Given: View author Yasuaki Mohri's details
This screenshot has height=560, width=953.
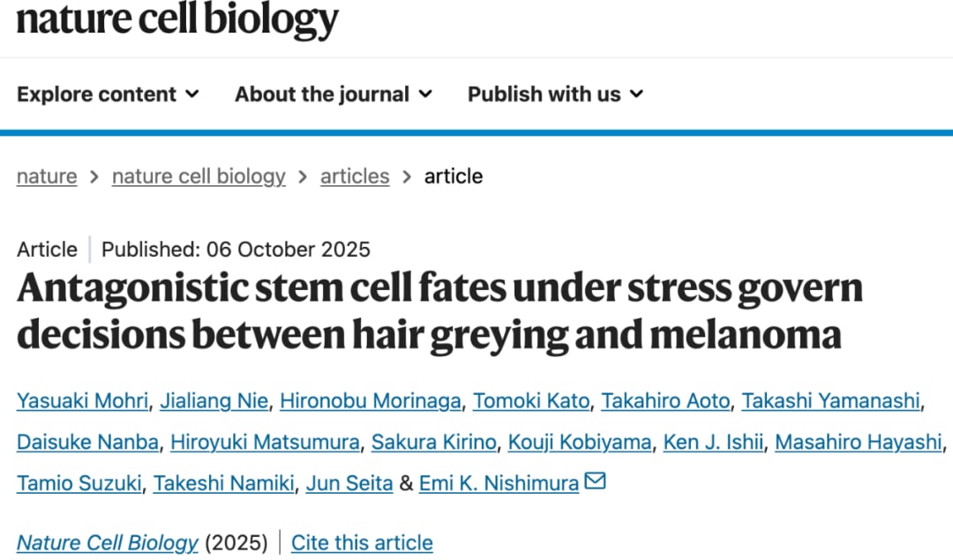Looking at the screenshot, I should pyautogui.click(x=82, y=401).
